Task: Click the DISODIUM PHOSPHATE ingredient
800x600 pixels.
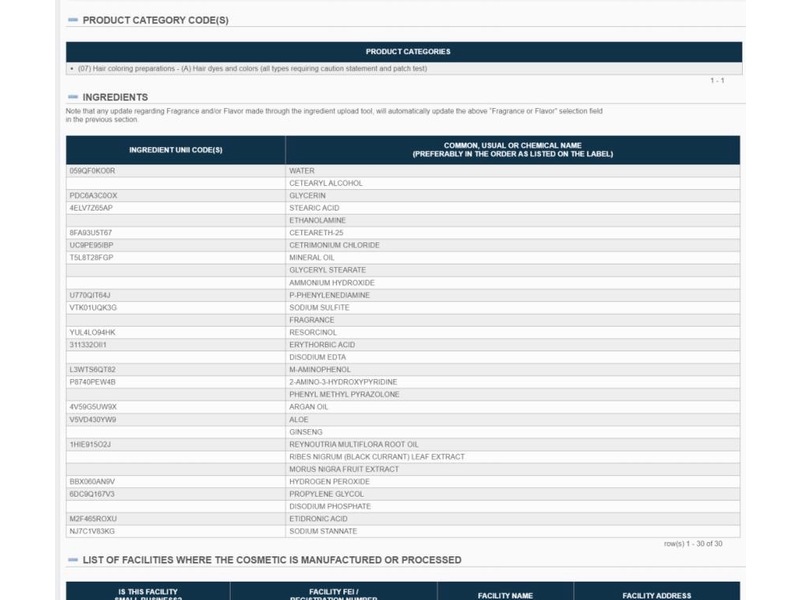Action: pyautogui.click(x=330, y=506)
